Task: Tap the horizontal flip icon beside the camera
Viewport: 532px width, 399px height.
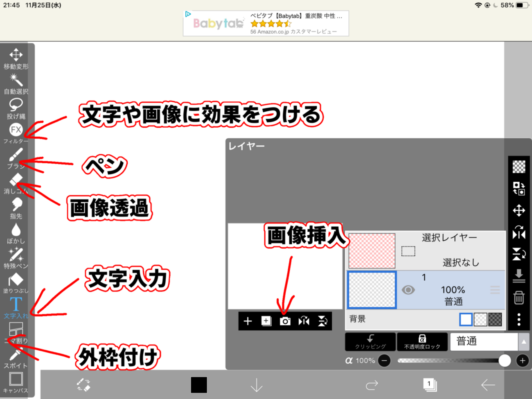Action: tap(304, 321)
